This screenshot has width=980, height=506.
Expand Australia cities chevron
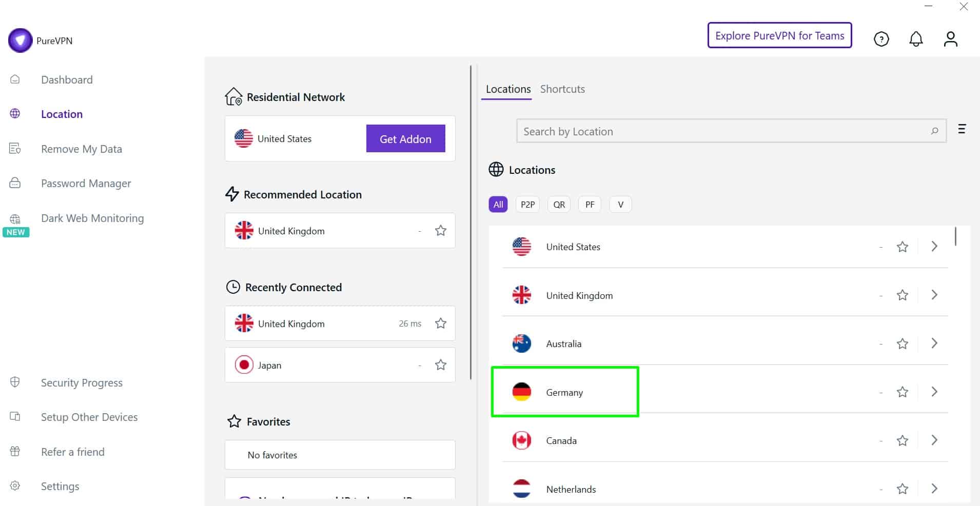(934, 343)
